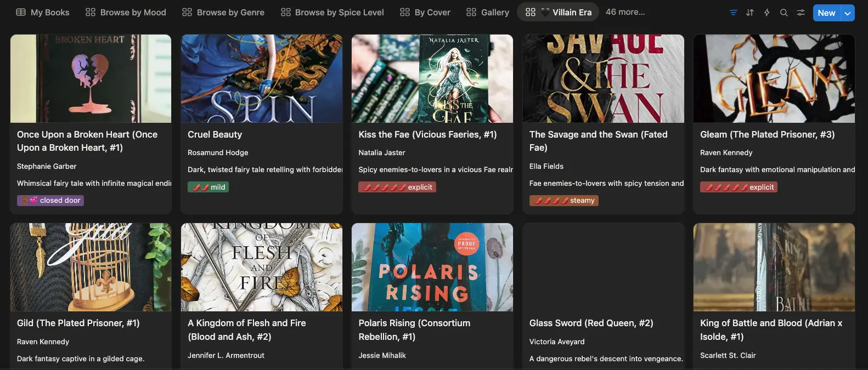Open the Gleam cover image
The width and height of the screenshot is (868, 370).
pos(774,78)
